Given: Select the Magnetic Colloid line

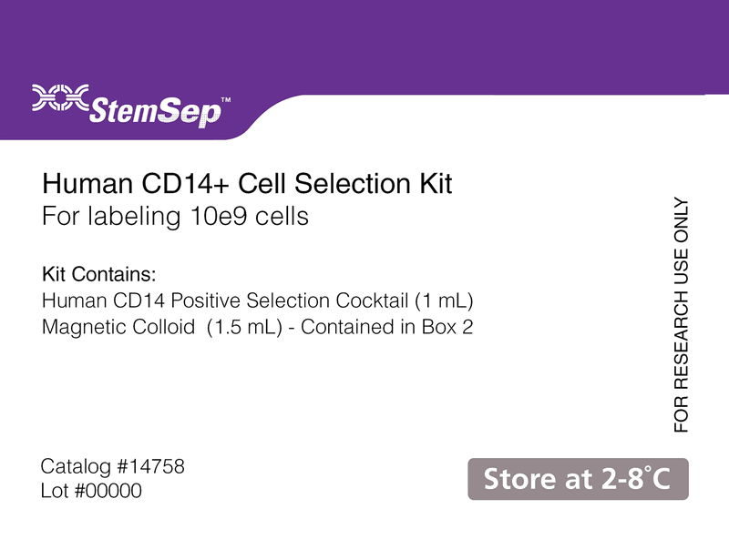Looking at the screenshot, I should (258, 327).
